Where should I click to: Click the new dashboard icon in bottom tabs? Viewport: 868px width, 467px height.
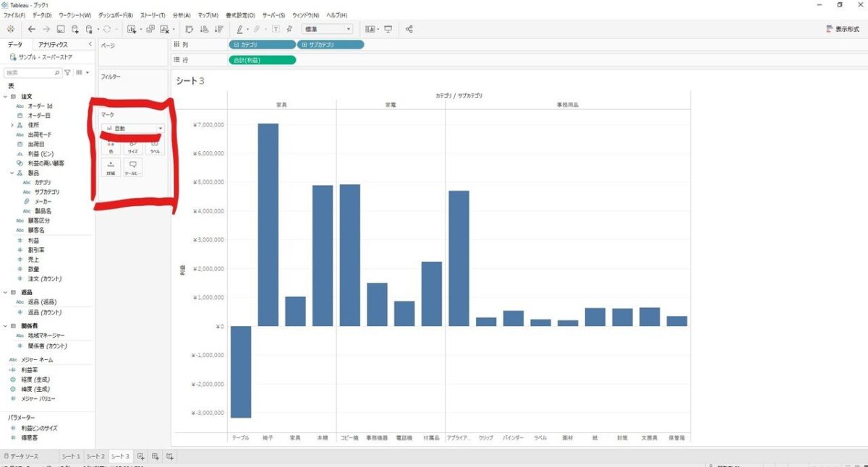155,457
